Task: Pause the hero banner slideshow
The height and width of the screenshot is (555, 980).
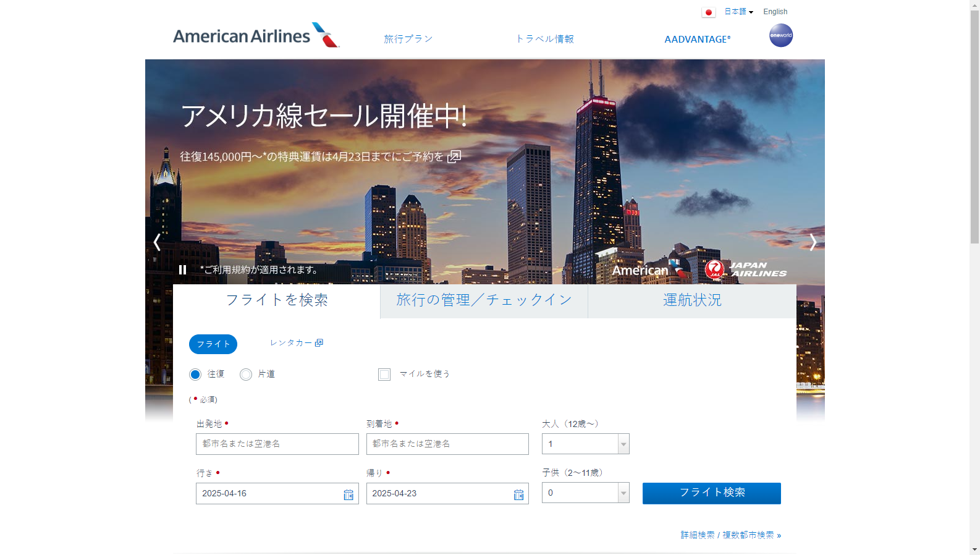Action: (182, 269)
